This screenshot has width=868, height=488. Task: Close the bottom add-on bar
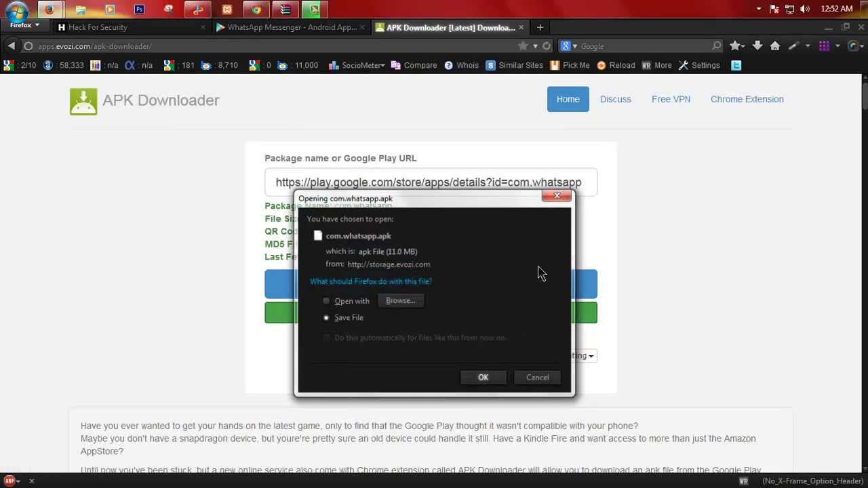coord(31,481)
